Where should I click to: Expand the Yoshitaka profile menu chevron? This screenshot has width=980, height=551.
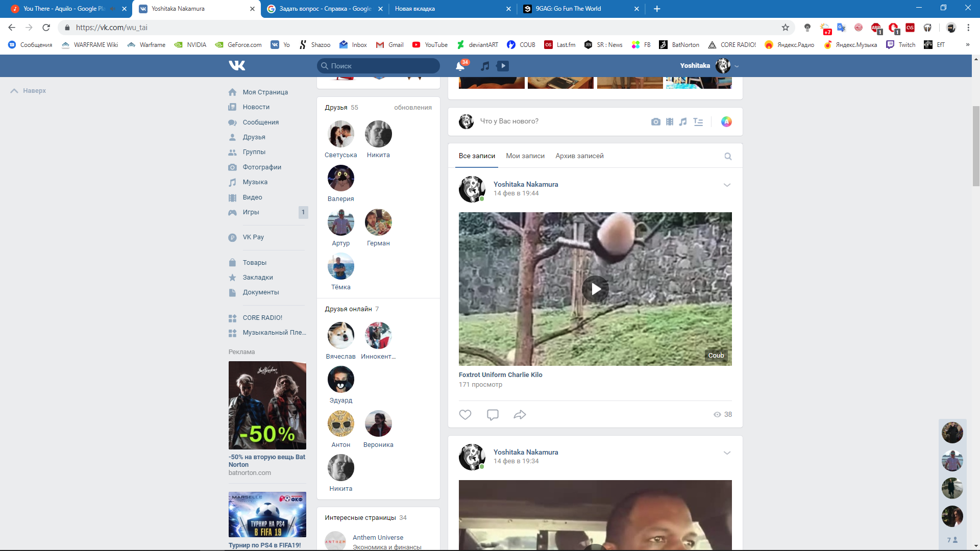[x=737, y=66]
